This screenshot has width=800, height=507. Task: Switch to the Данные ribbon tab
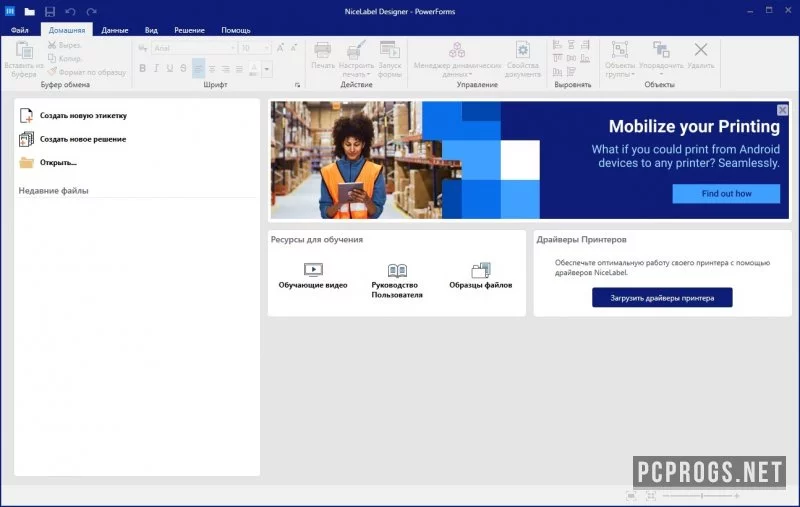point(115,30)
